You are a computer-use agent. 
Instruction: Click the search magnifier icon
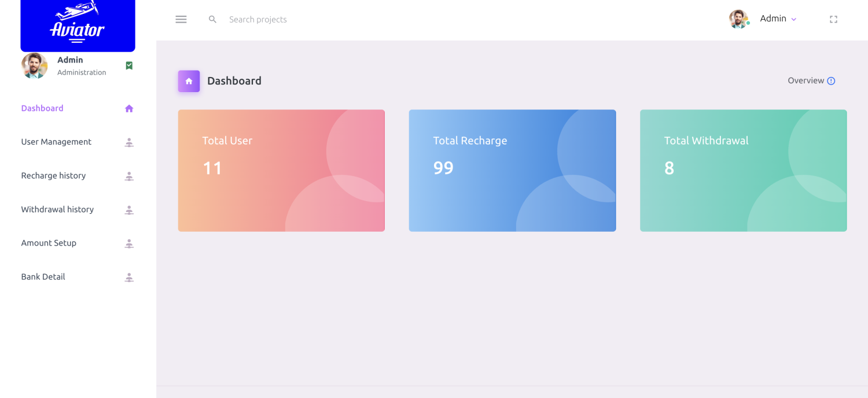point(212,19)
